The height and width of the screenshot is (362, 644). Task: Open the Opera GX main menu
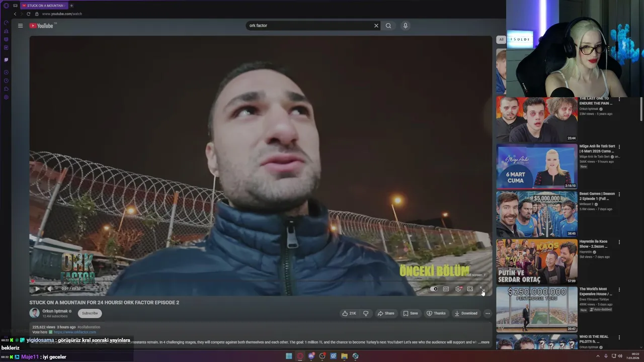(6, 6)
